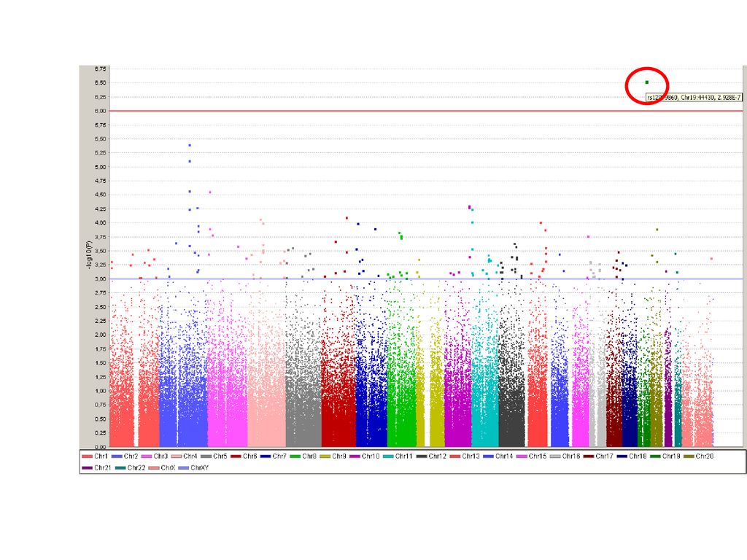Select the ChrXY legend entry
This screenshot has height=560, width=747.
click(193, 467)
